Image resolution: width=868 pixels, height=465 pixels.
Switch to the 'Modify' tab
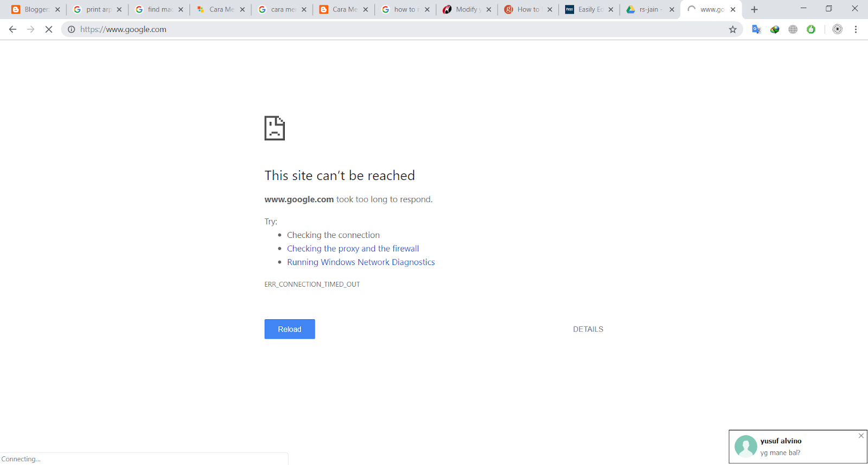(467, 9)
